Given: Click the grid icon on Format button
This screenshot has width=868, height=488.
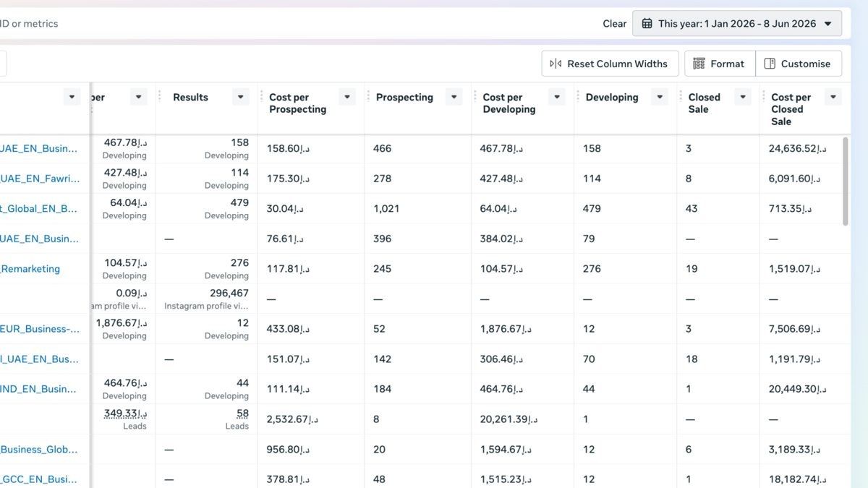Looking at the screenshot, I should [x=699, y=64].
